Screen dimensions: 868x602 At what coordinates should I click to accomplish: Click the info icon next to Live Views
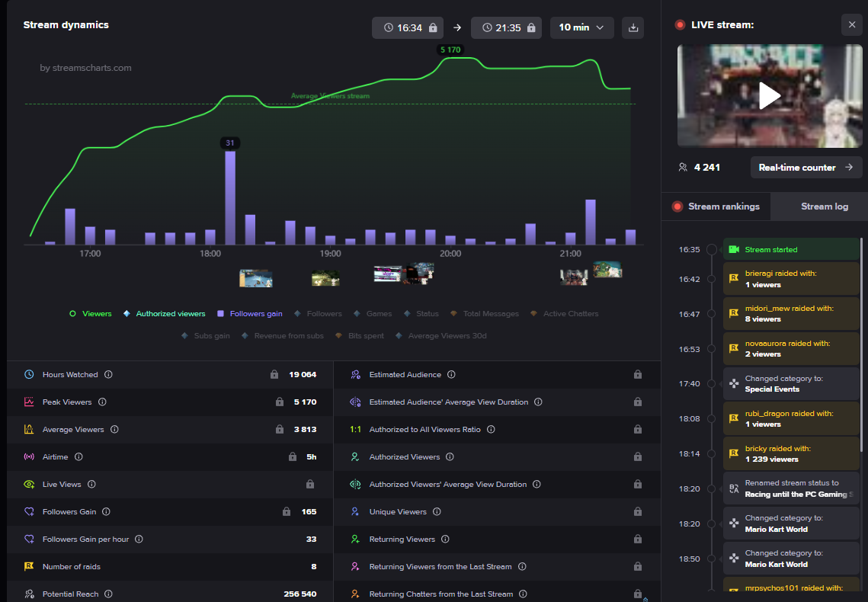[92, 484]
